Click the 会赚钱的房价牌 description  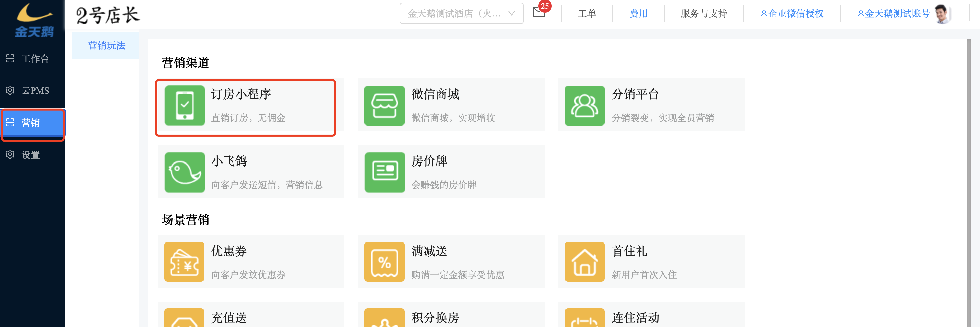pos(444,185)
